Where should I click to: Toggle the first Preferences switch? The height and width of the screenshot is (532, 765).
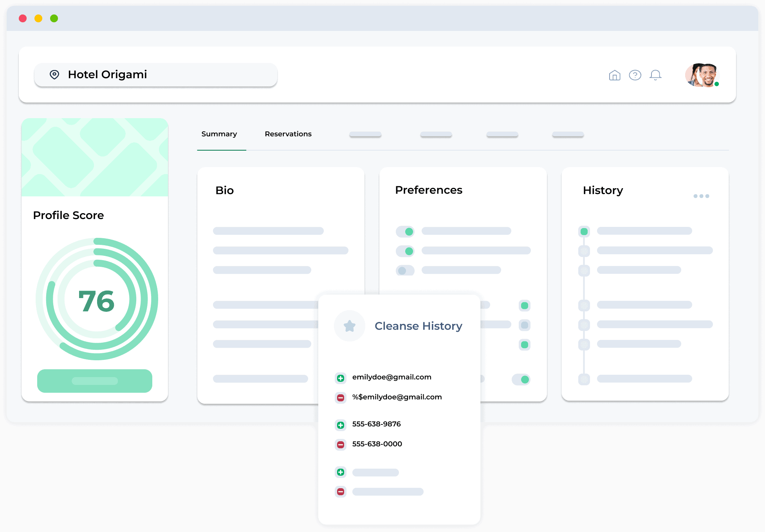tap(405, 232)
